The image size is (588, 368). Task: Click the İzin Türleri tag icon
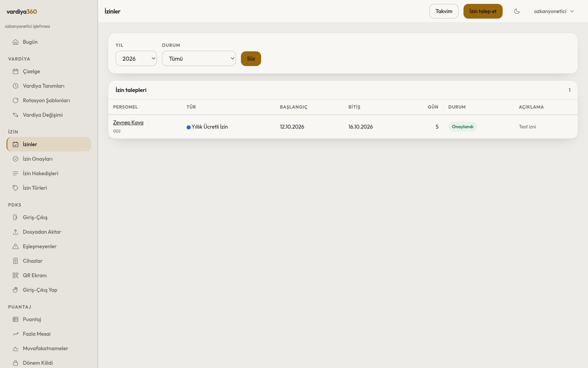[x=16, y=188]
